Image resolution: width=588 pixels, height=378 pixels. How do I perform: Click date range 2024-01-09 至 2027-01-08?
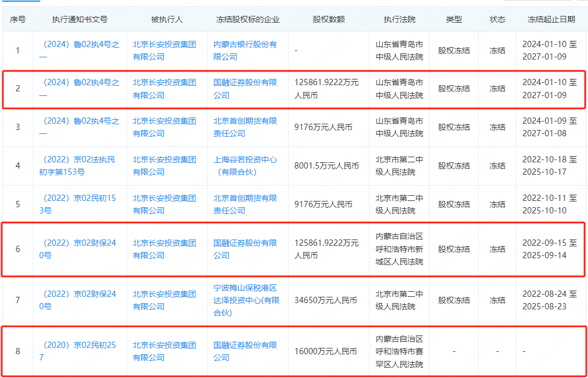point(550,127)
